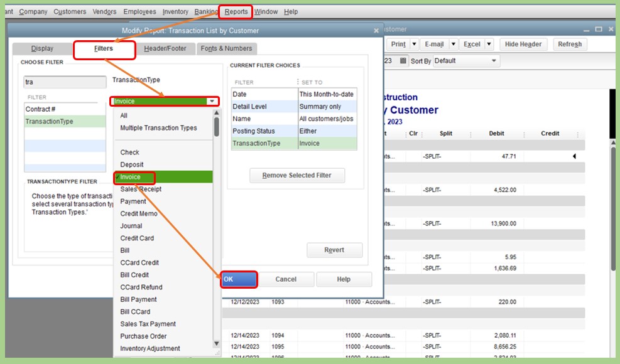620x364 pixels.
Task: Switch to the Filters tab
Action: pyautogui.click(x=104, y=48)
